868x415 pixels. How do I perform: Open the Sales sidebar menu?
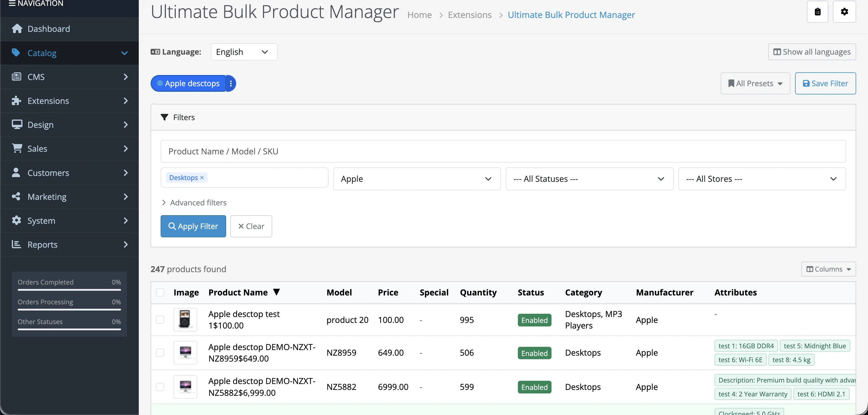tap(69, 148)
